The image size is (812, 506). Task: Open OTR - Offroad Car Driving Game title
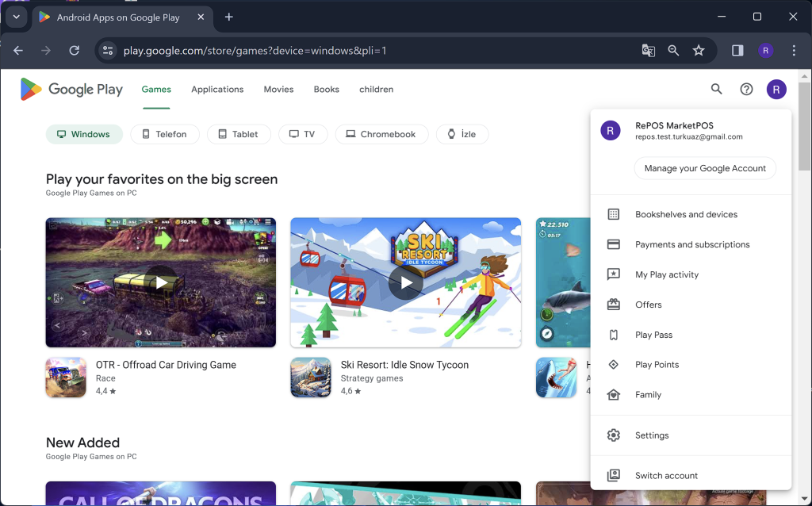tap(166, 365)
